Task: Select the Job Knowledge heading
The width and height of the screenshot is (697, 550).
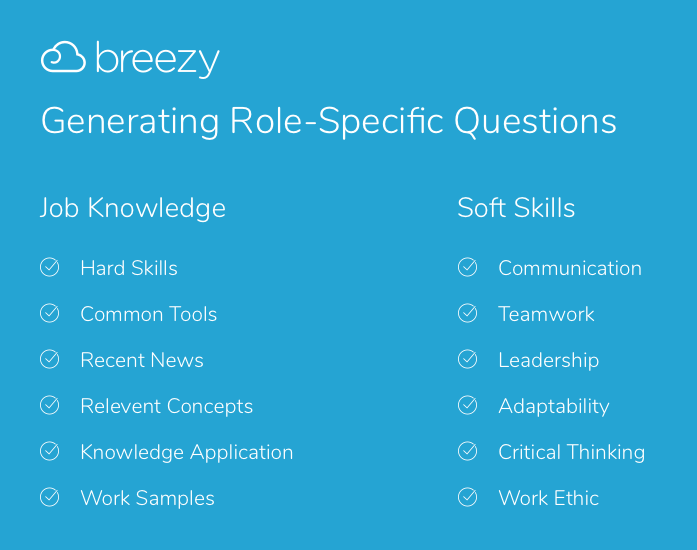Action: coord(133,208)
